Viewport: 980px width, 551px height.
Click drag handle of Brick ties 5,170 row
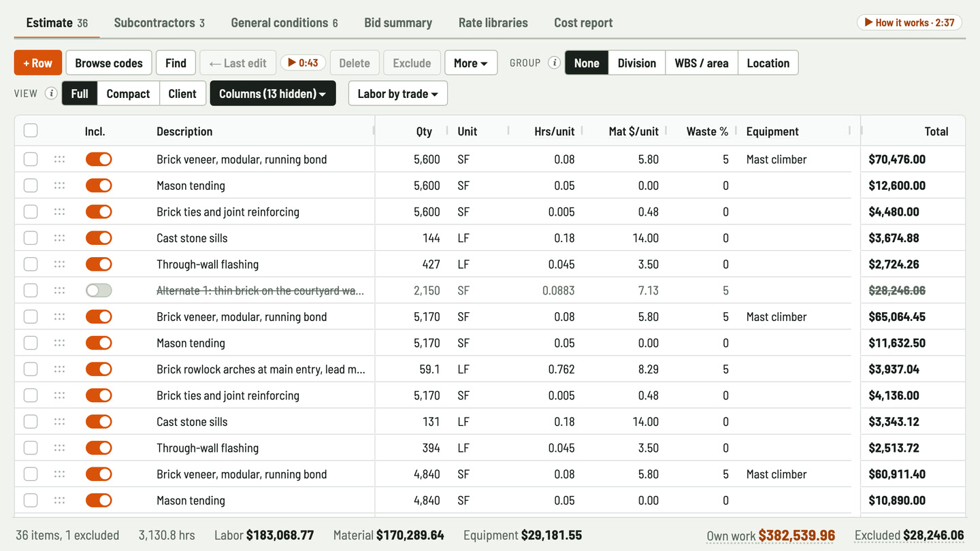[x=59, y=395]
